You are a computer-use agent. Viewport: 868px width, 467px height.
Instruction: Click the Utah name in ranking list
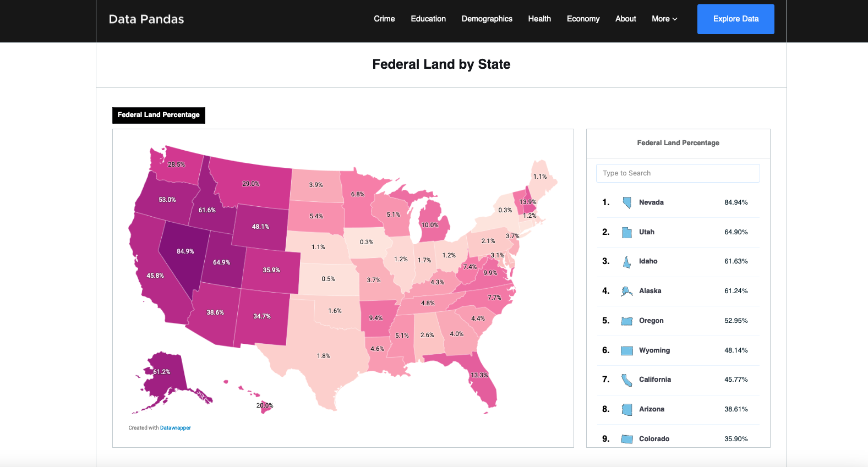(647, 232)
